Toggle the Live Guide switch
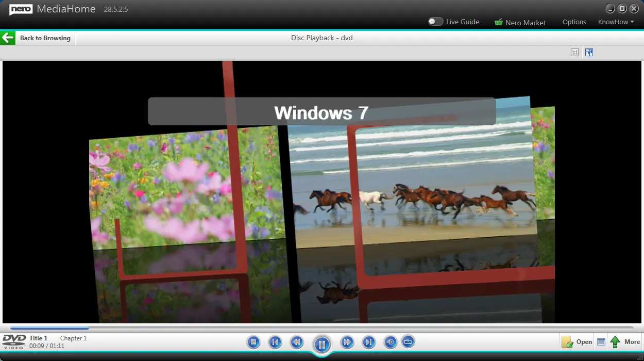This screenshot has height=361, width=644. pyautogui.click(x=435, y=22)
